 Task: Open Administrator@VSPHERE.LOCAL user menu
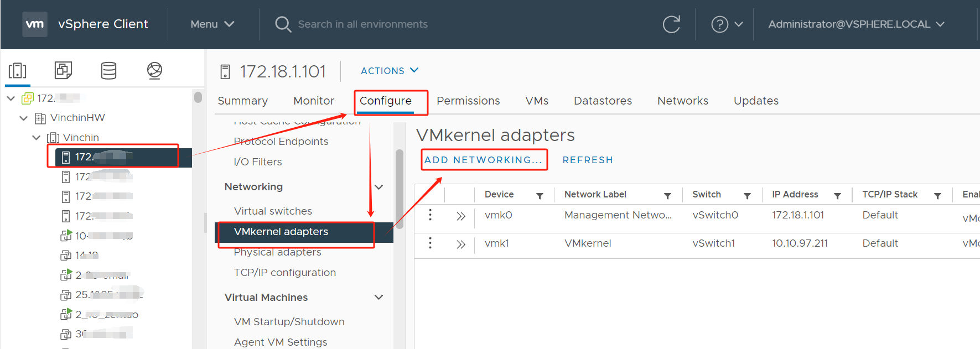point(856,24)
